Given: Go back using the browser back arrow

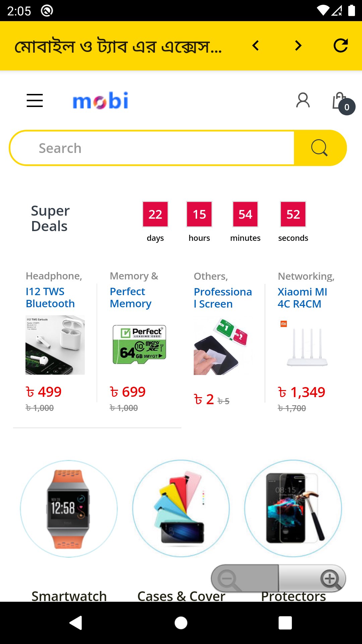Looking at the screenshot, I should click(x=255, y=46).
